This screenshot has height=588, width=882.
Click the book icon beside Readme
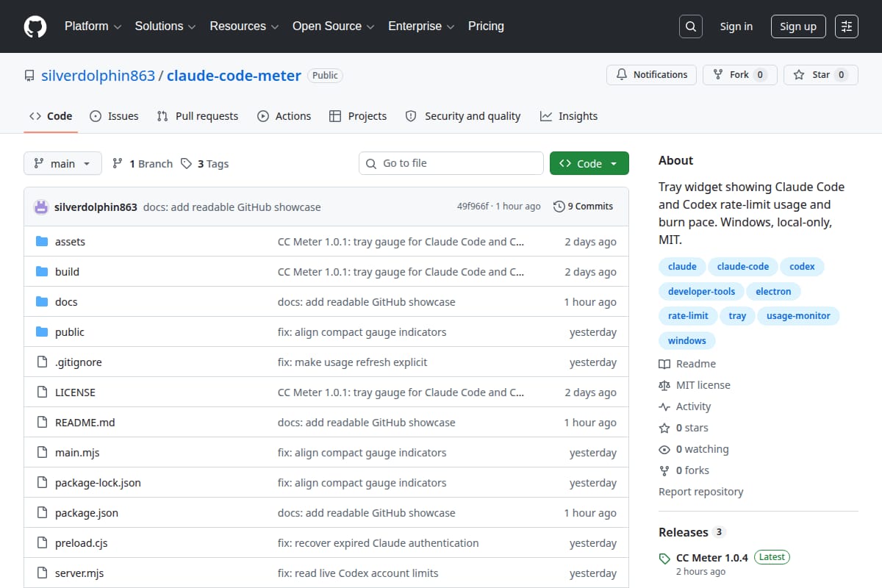click(x=664, y=364)
